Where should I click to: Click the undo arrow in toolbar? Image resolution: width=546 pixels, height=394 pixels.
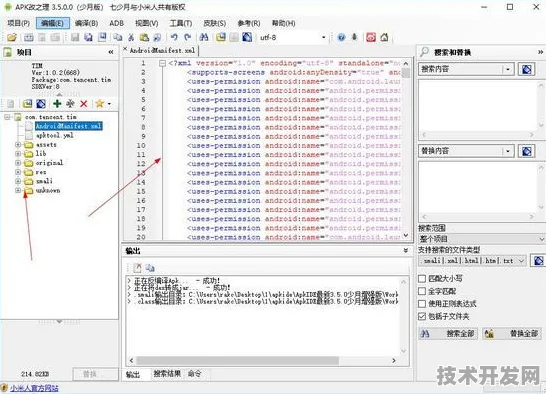(174, 37)
